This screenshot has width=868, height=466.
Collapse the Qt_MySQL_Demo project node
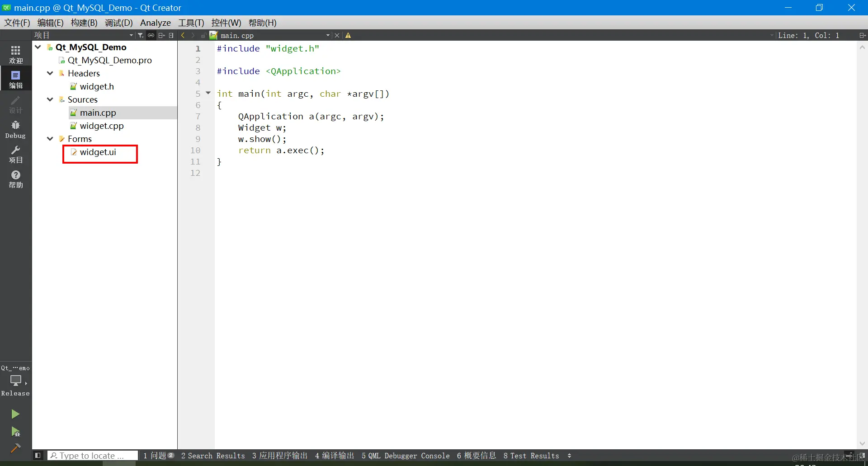coord(38,47)
